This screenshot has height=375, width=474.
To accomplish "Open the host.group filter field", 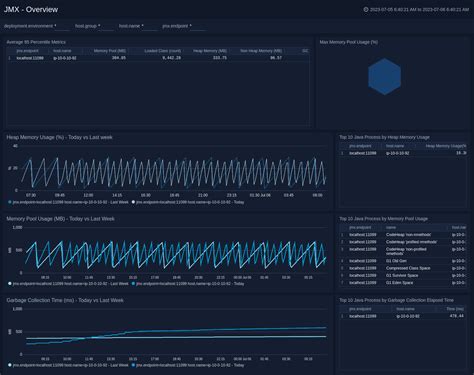I will tap(107, 26).
